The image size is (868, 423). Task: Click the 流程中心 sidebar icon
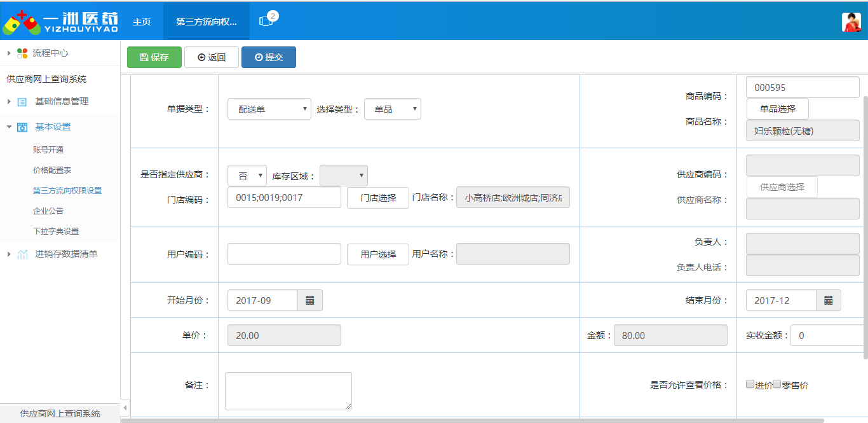pos(22,54)
